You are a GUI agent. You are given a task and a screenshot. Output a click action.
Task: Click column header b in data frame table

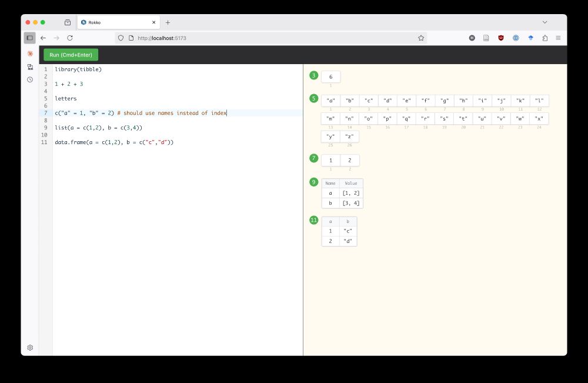tap(348, 222)
